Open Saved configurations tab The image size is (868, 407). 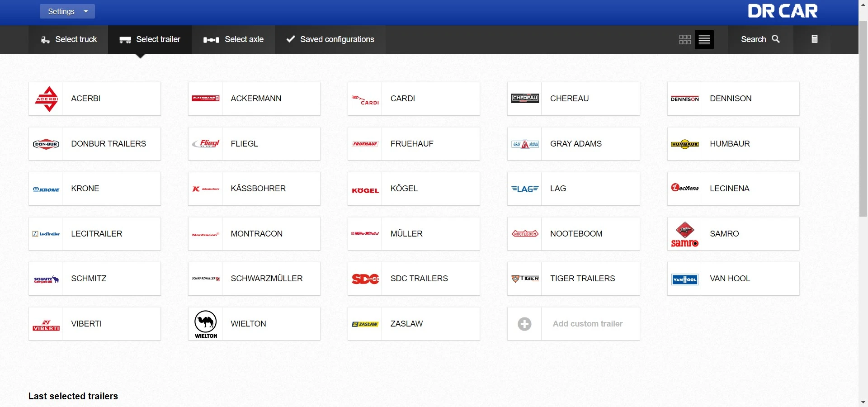point(330,39)
